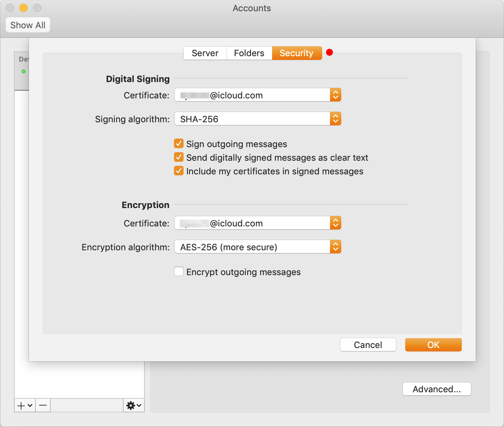Enable Encrypt outgoing messages
Viewport: 504px width, 427px height.
[179, 272]
